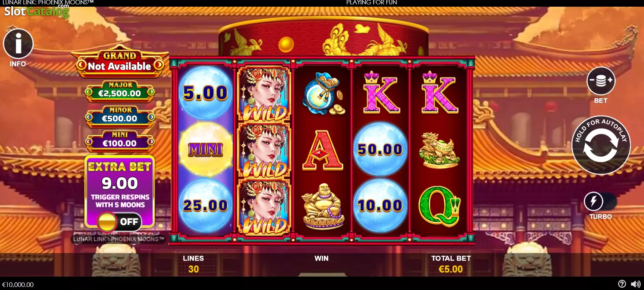The image size is (644, 290).
Task: Click the yellow MINI moon symbol
Action: [205, 149]
